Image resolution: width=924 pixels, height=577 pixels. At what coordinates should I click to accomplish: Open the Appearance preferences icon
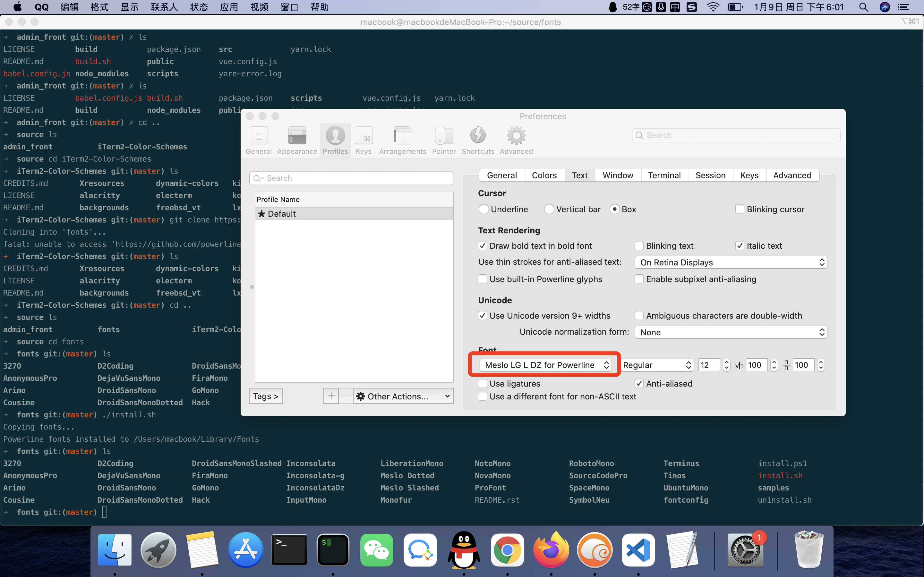click(x=297, y=136)
